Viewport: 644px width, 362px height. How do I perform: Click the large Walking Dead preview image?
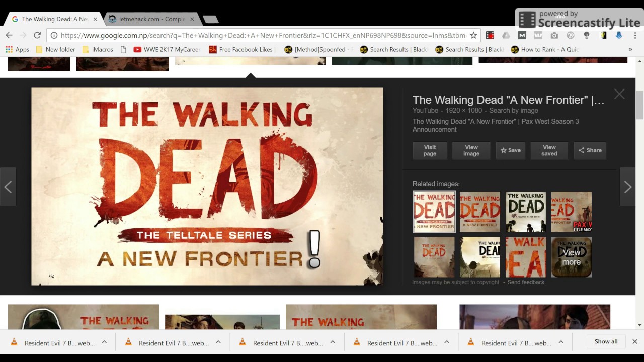[207, 187]
